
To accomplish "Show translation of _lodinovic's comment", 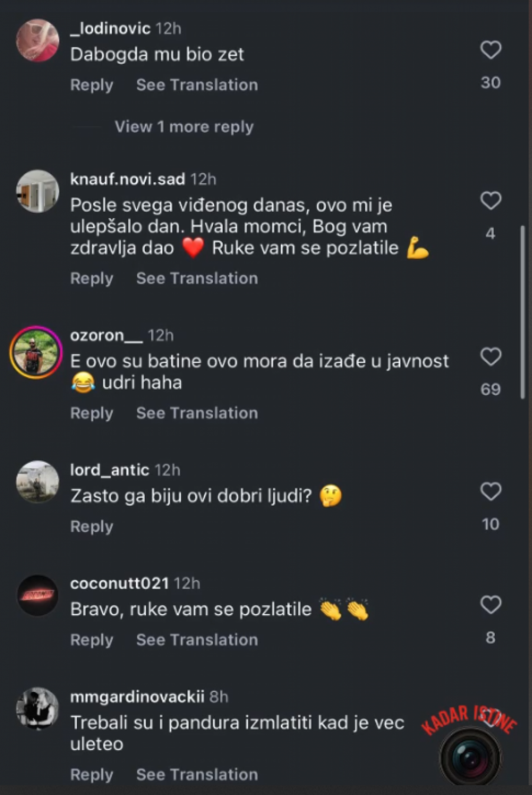I will (x=197, y=85).
